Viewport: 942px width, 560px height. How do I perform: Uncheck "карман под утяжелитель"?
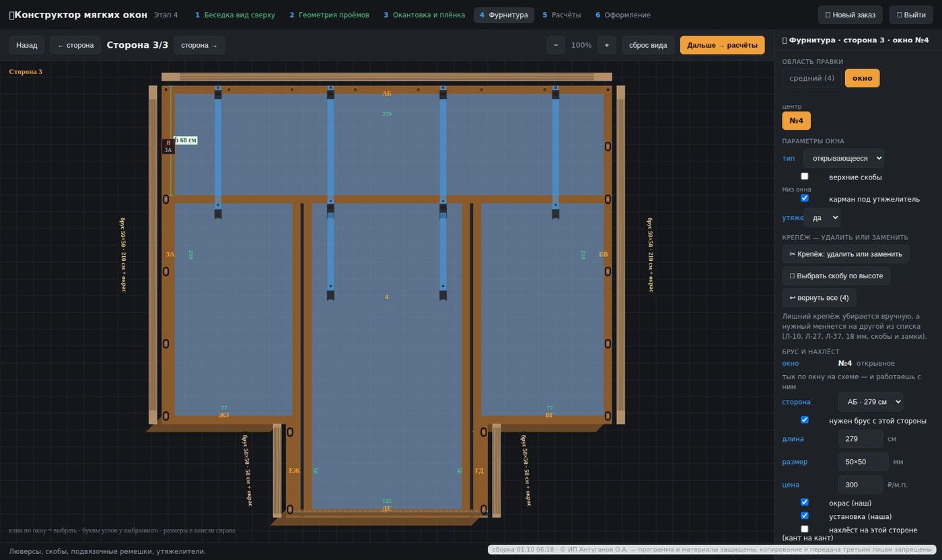pos(804,198)
